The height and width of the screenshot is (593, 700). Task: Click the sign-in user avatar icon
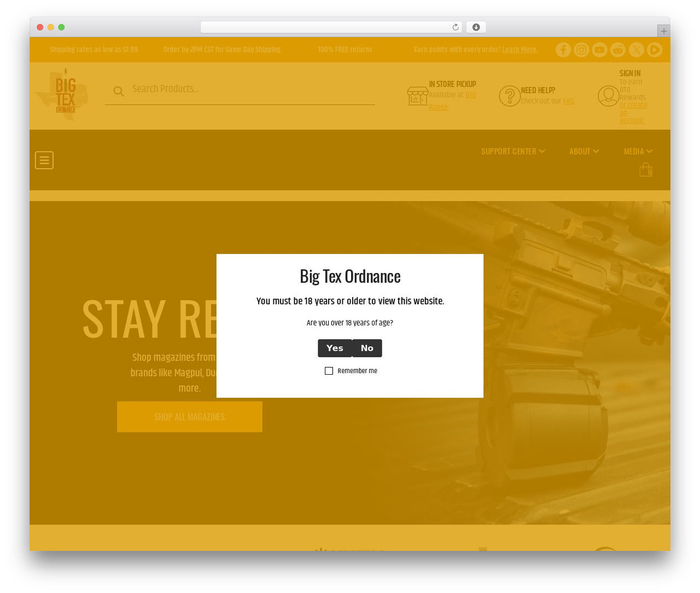[608, 96]
